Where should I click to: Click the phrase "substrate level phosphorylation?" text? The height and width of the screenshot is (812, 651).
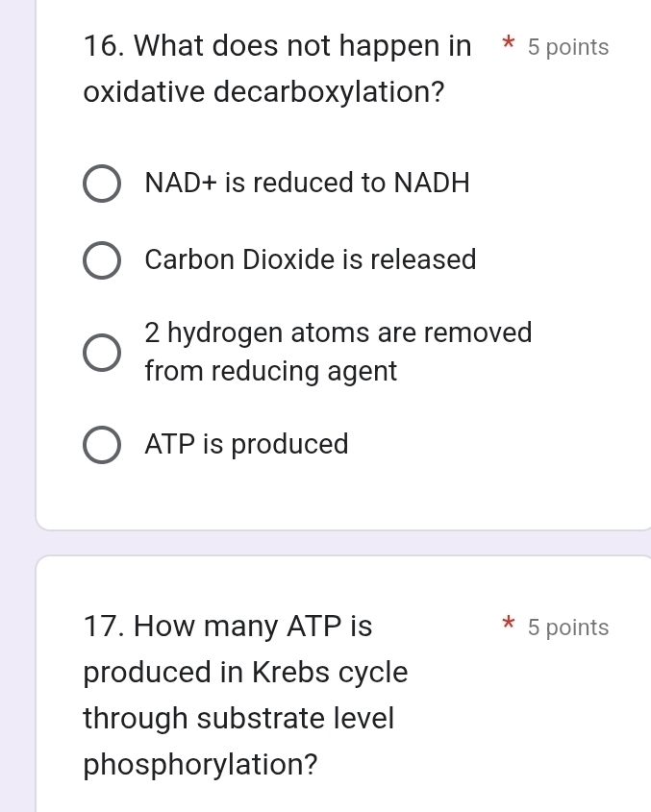point(238,741)
